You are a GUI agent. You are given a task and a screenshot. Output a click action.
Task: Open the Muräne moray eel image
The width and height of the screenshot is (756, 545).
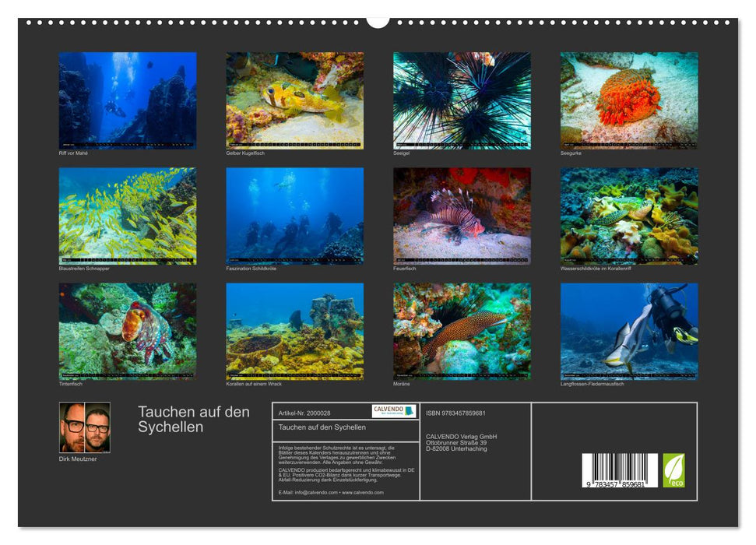tap(462, 331)
